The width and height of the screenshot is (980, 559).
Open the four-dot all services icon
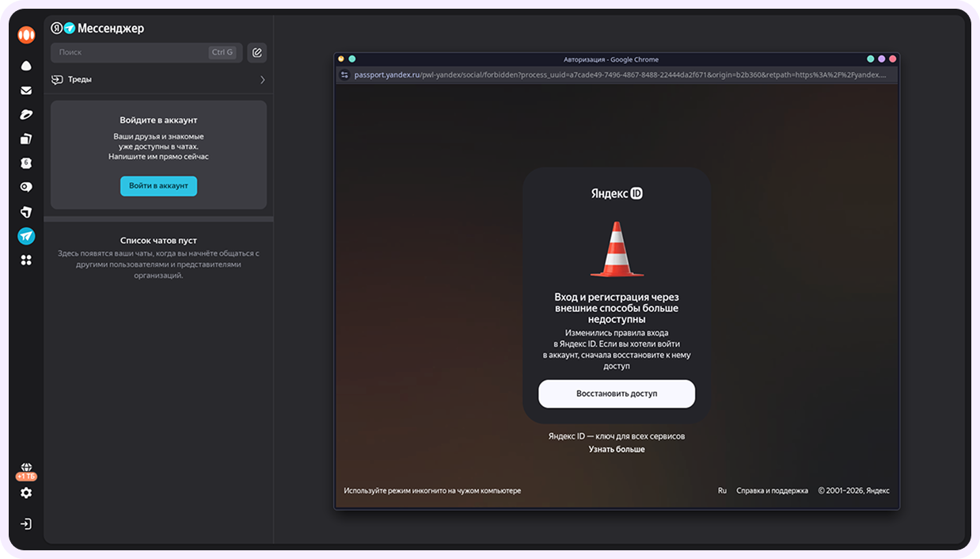(26, 260)
